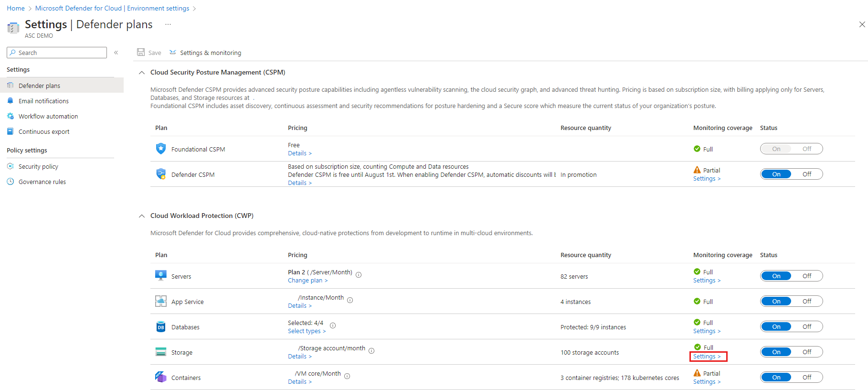This screenshot has width=868, height=390.
Task: Click the Save disk icon in toolbar
Action: coord(141,52)
